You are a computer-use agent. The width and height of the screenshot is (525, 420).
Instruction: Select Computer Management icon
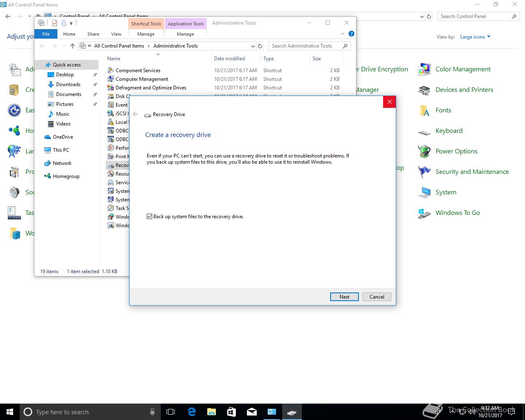coord(110,79)
